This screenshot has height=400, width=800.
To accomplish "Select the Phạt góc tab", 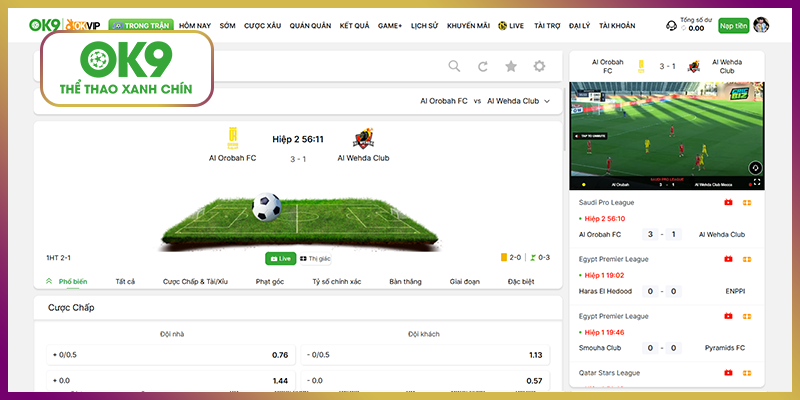I will [271, 282].
